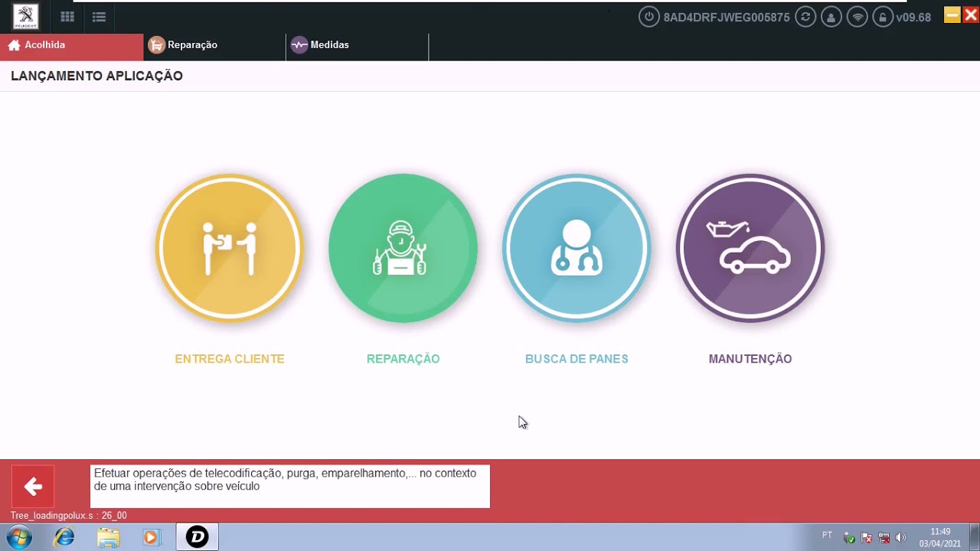The width and height of the screenshot is (980, 551).
Task: Open the Windows Start menu
Action: (x=18, y=537)
